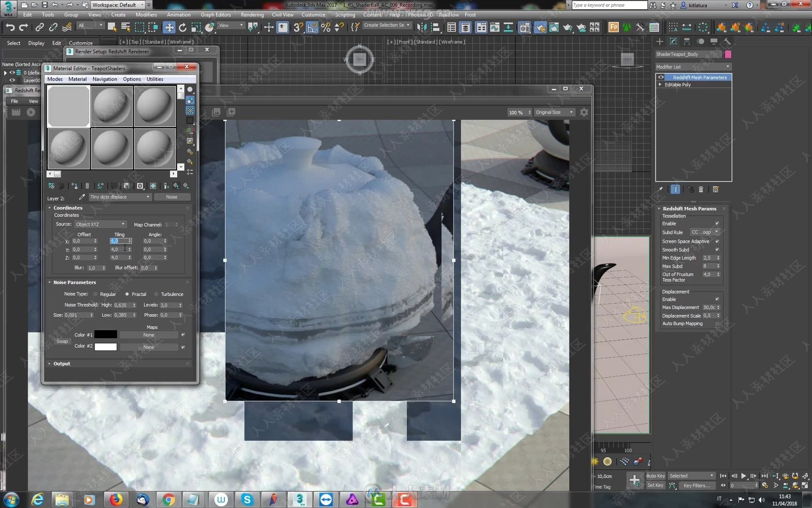Open the Utilities wrench panel tab
This screenshot has height=508, width=812.
click(727, 41)
